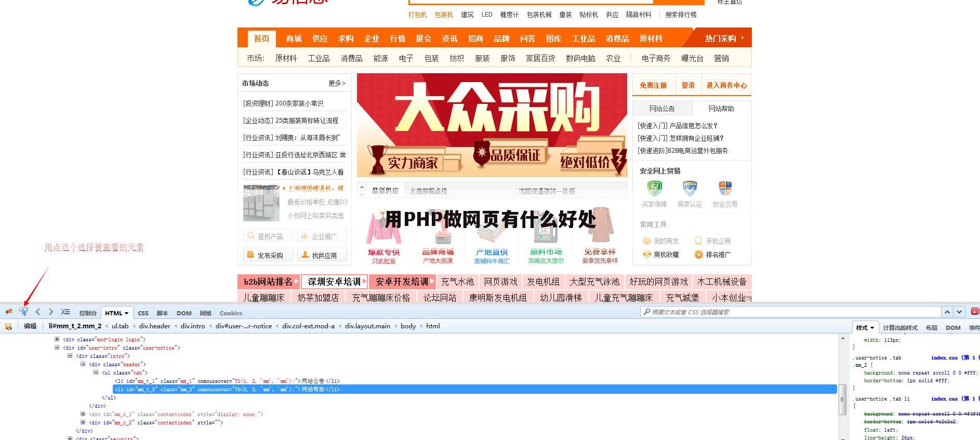Click the 买家保障 shield icon
Image resolution: width=980 pixels, height=440 pixels.
[654, 188]
